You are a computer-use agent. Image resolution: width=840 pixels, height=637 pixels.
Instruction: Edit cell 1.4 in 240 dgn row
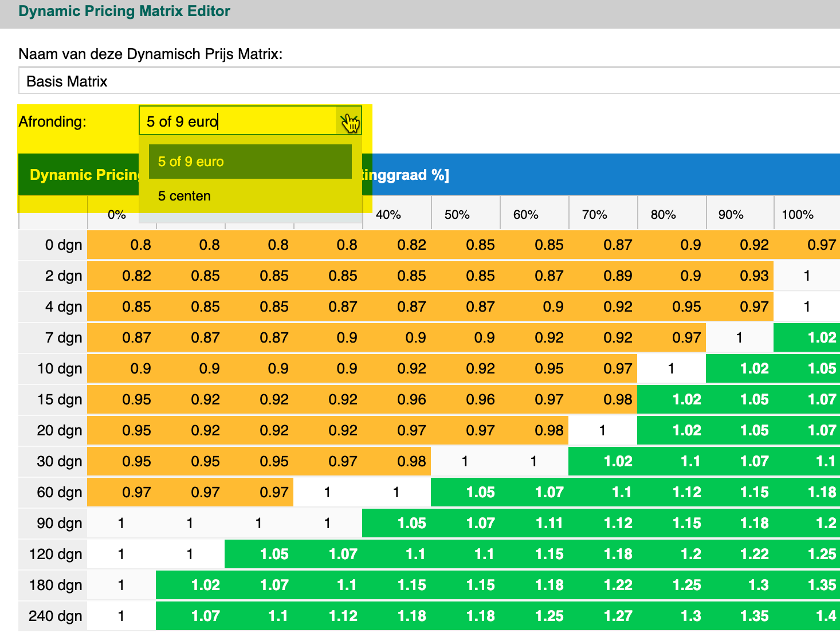(807, 616)
